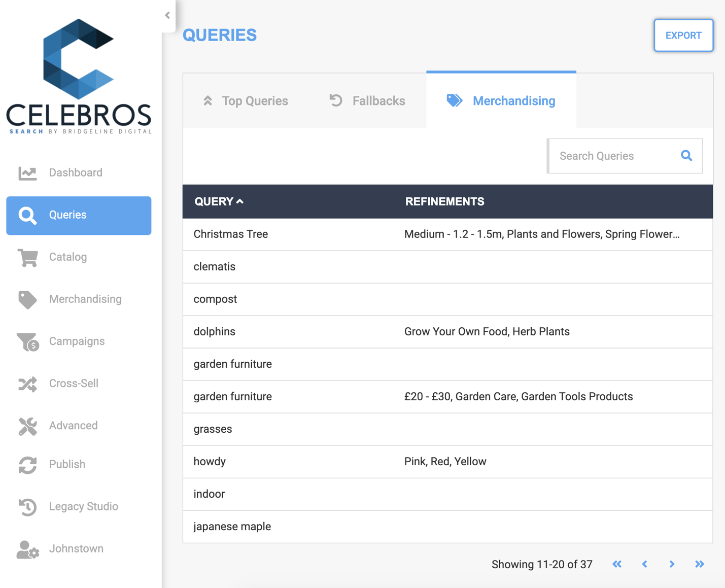
Task: Select the Merchandising tab
Action: [501, 100]
